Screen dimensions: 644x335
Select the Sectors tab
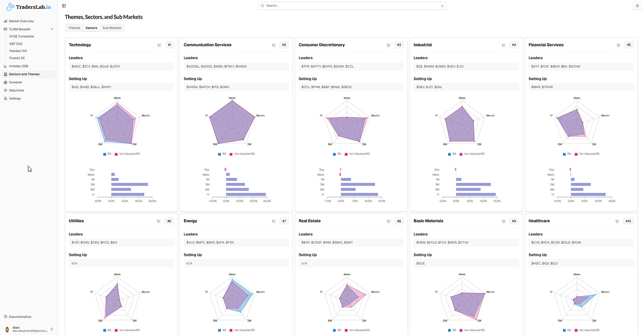[x=92, y=28]
